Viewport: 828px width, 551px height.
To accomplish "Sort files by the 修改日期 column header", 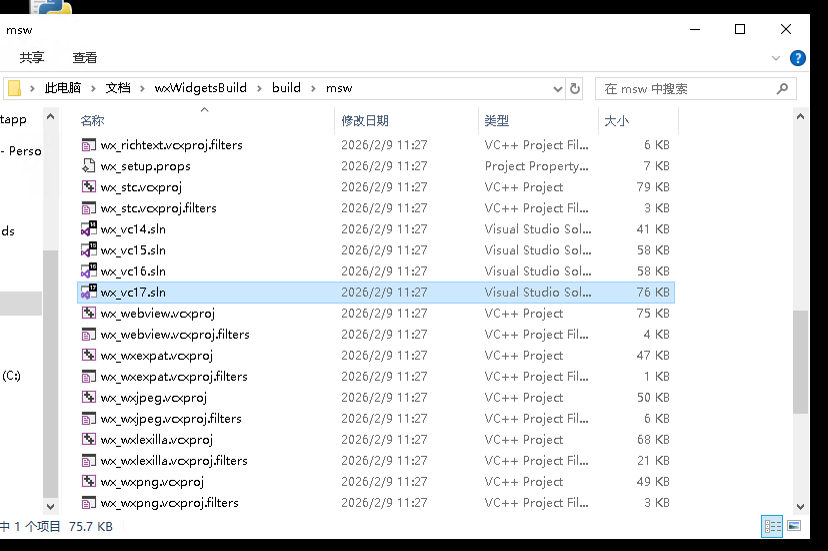I will click(365, 121).
